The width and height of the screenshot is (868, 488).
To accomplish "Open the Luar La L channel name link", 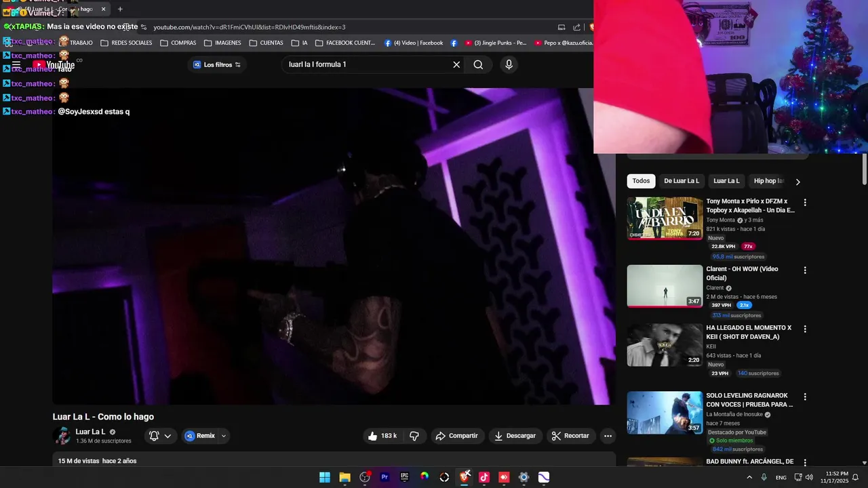I will coord(90,432).
